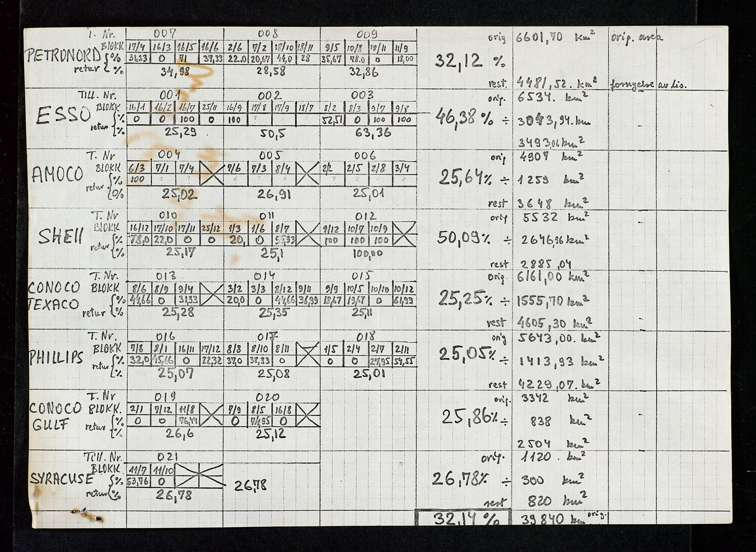Viewport: 756px width, 552px height.
Task: Select the 25,25% Conoco Texaco value
Action: (x=465, y=298)
